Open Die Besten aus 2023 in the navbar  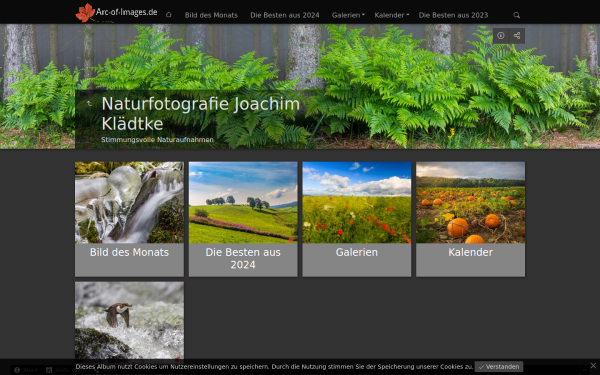453,15
